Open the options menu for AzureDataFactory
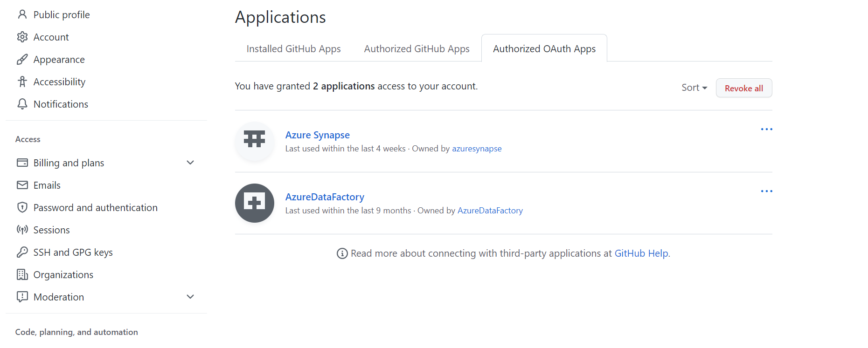Viewport: 868px width, 348px height. coord(766,191)
